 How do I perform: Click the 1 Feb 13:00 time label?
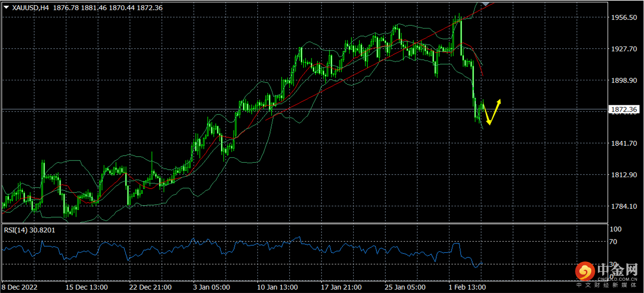[x=467, y=287]
